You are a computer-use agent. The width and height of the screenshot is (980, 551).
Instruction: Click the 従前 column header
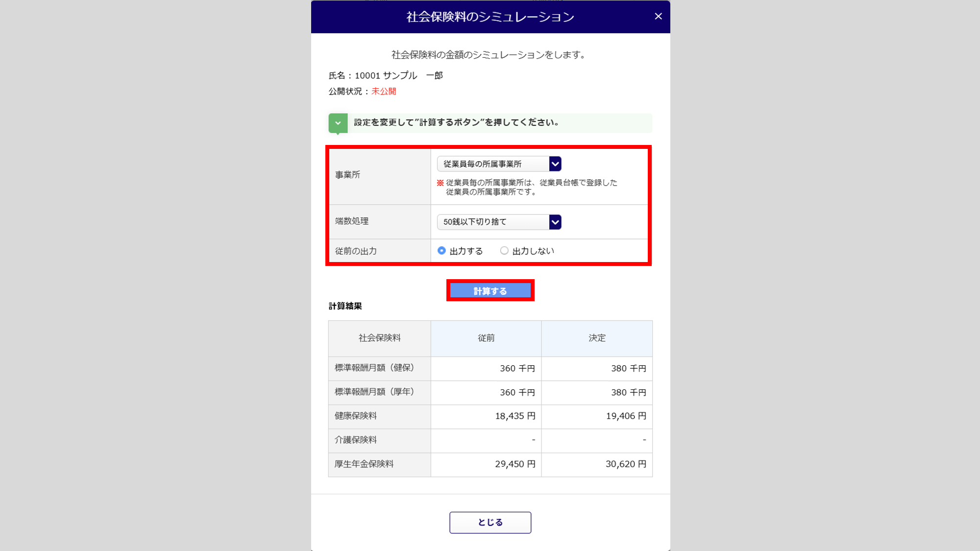click(486, 338)
